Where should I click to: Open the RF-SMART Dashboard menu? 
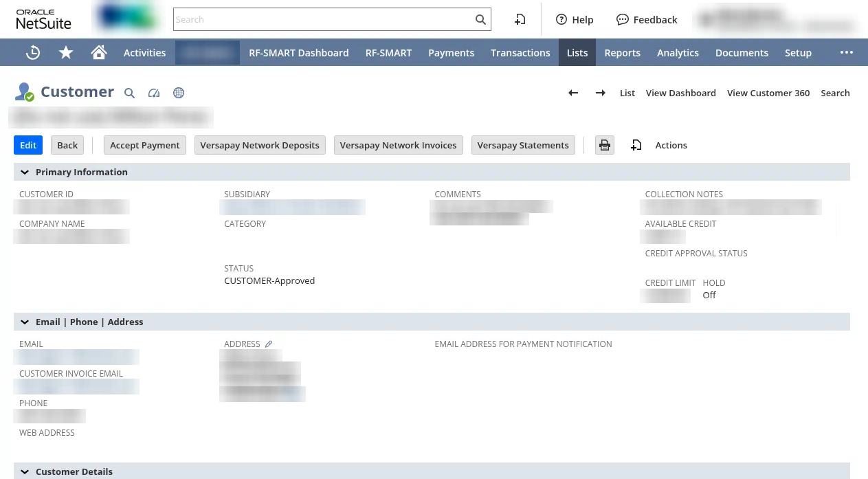[x=298, y=52]
